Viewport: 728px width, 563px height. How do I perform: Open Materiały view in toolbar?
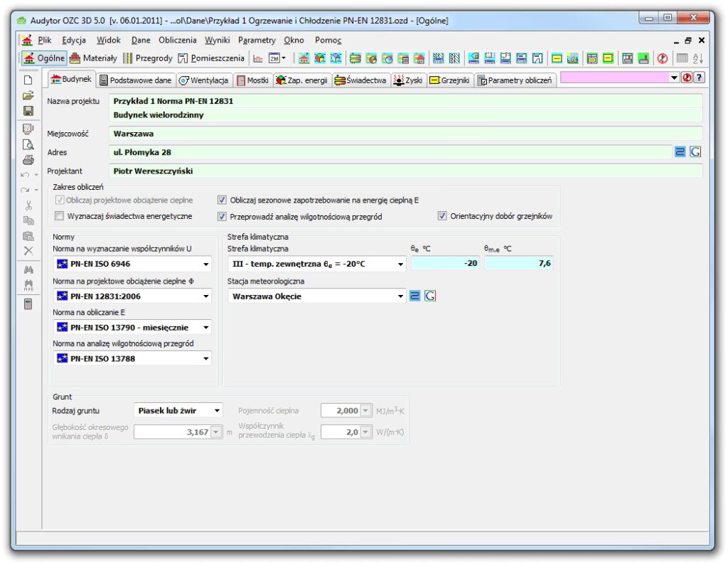coord(94,58)
